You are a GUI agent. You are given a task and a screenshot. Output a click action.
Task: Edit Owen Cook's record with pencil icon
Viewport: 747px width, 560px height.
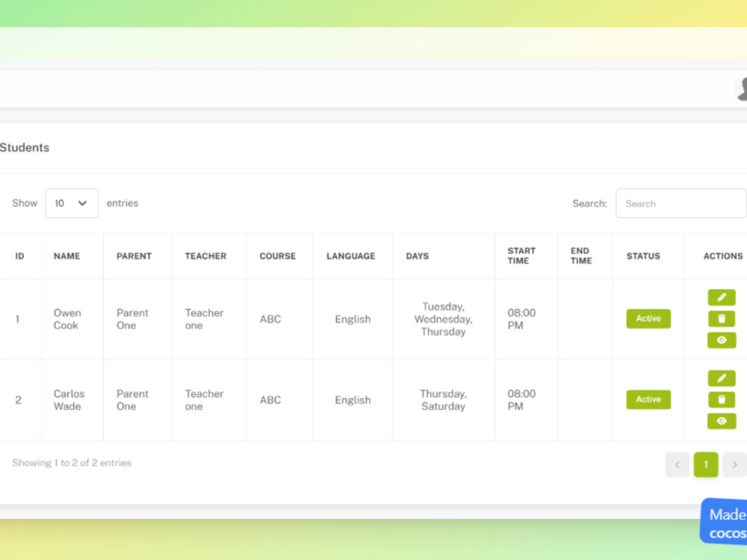(x=722, y=298)
